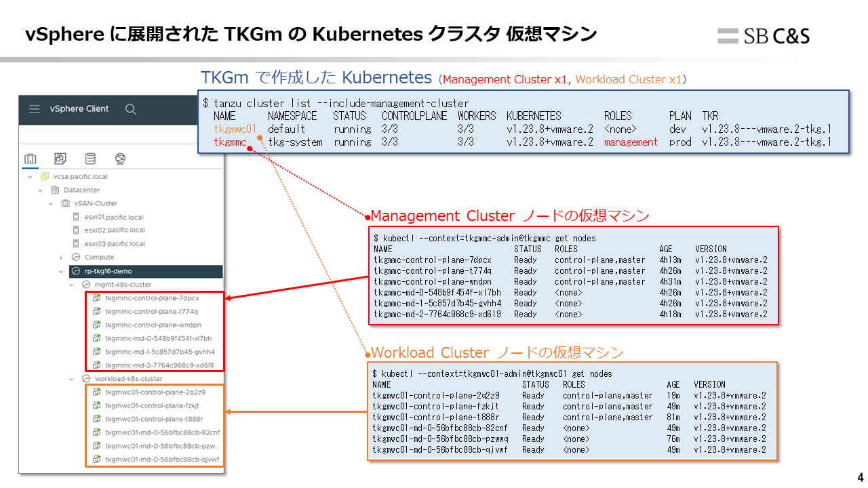This screenshot has height=488, width=868.
Task: Switch to Networking inventory tab
Action: click(x=120, y=159)
